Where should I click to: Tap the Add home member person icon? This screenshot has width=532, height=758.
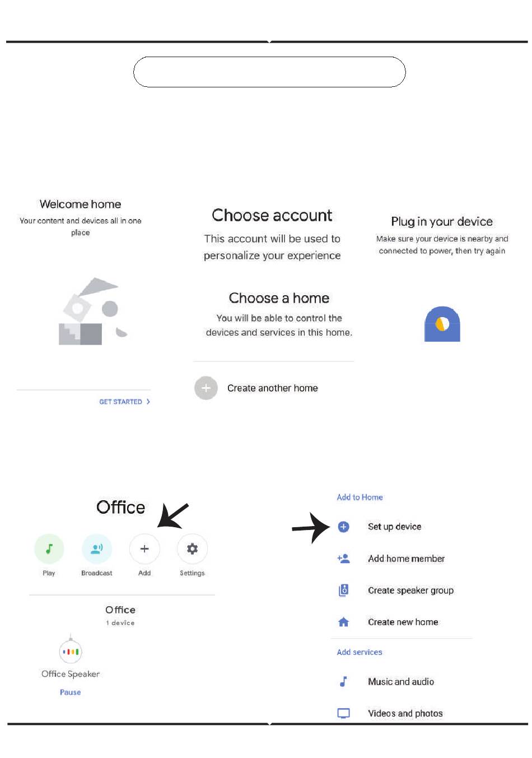344,559
